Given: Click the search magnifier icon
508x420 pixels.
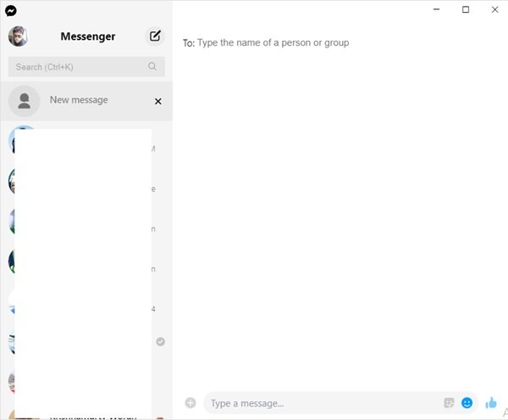Looking at the screenshot, I should click(152, 66).
